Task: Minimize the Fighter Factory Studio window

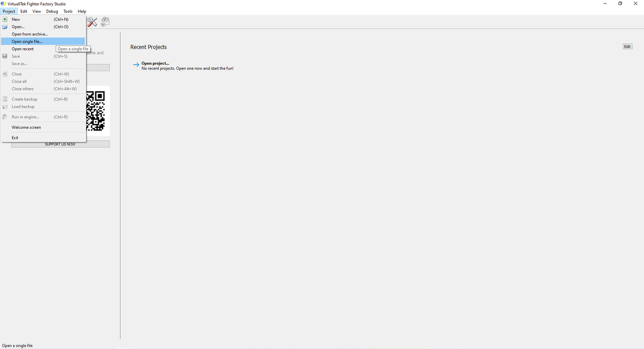Action: coord(604,4)
